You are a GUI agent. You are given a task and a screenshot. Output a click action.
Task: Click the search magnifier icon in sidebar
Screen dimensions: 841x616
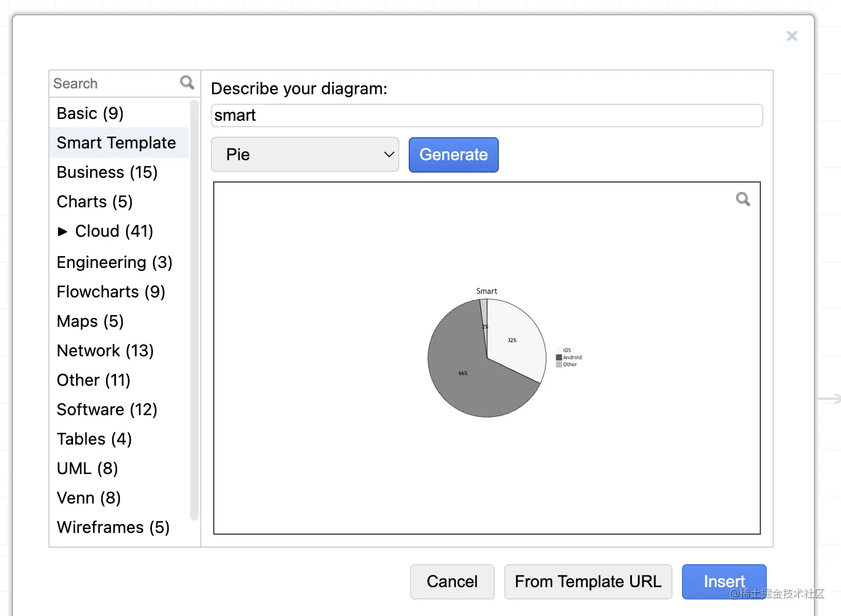pyautogui.click(x=187, y=82)
